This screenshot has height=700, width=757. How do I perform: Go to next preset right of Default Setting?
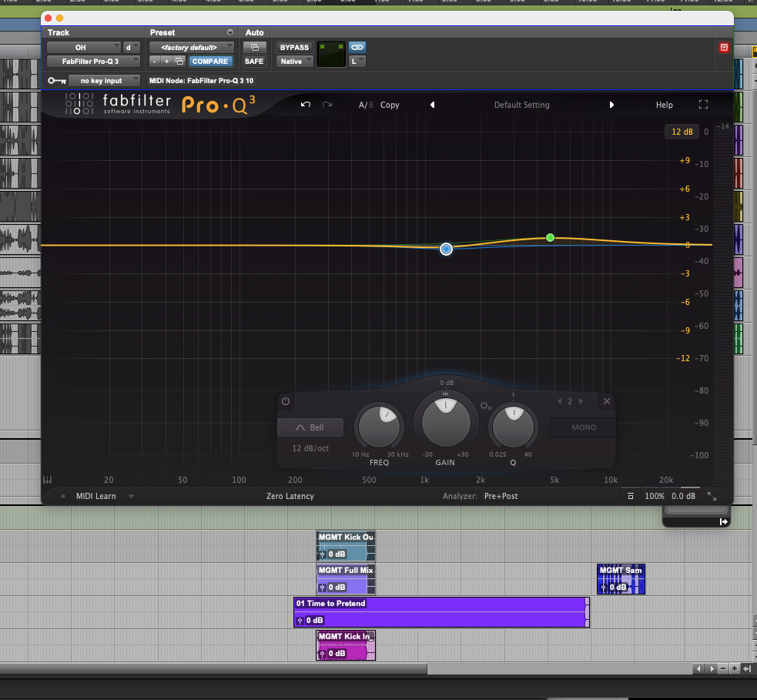click(611, 105)
